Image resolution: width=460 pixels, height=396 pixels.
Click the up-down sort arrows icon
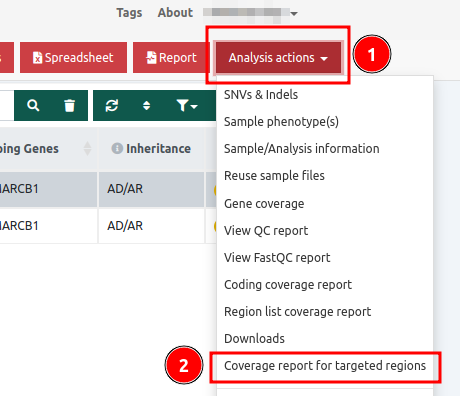point(146,106)
